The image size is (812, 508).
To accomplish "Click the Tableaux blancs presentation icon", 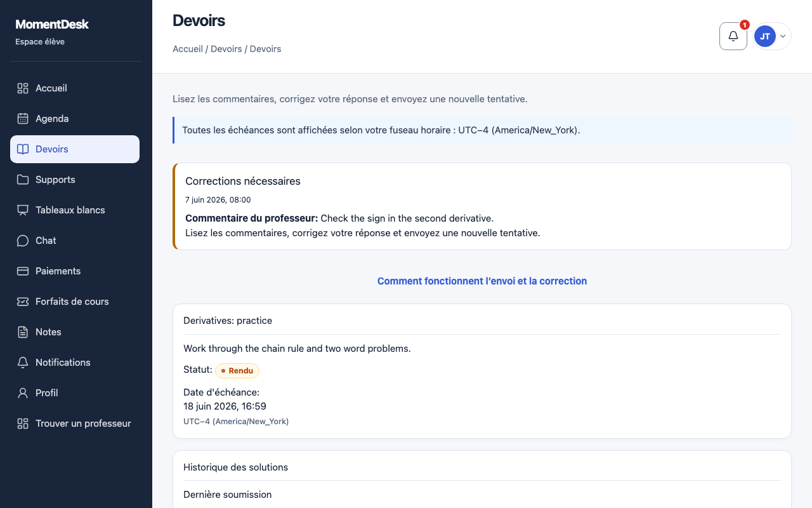I will click(x=23, y=210).
